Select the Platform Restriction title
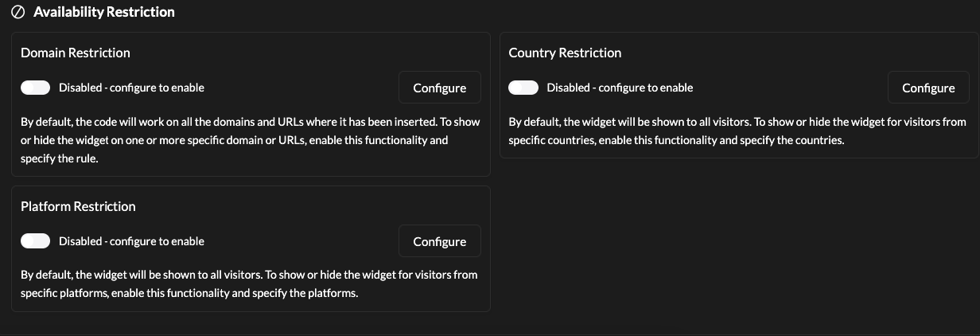The image size is (980, 336). (78, 206)
